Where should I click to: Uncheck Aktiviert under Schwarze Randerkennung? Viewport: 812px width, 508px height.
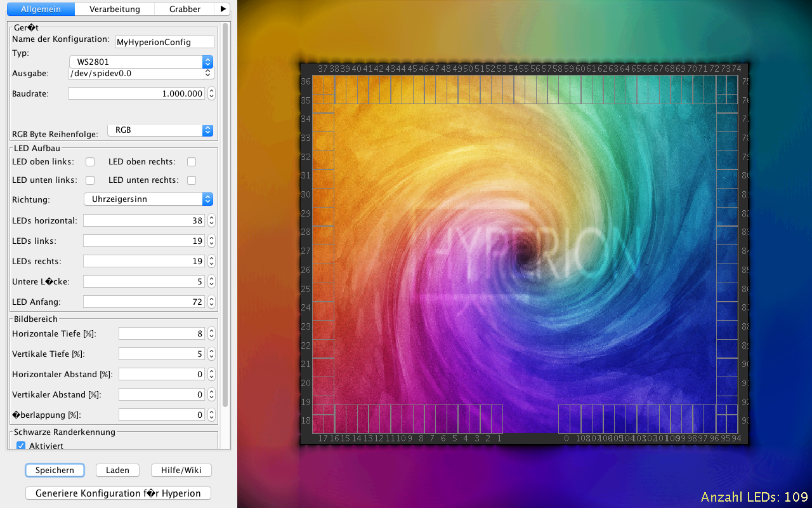(x=21, y=446)
